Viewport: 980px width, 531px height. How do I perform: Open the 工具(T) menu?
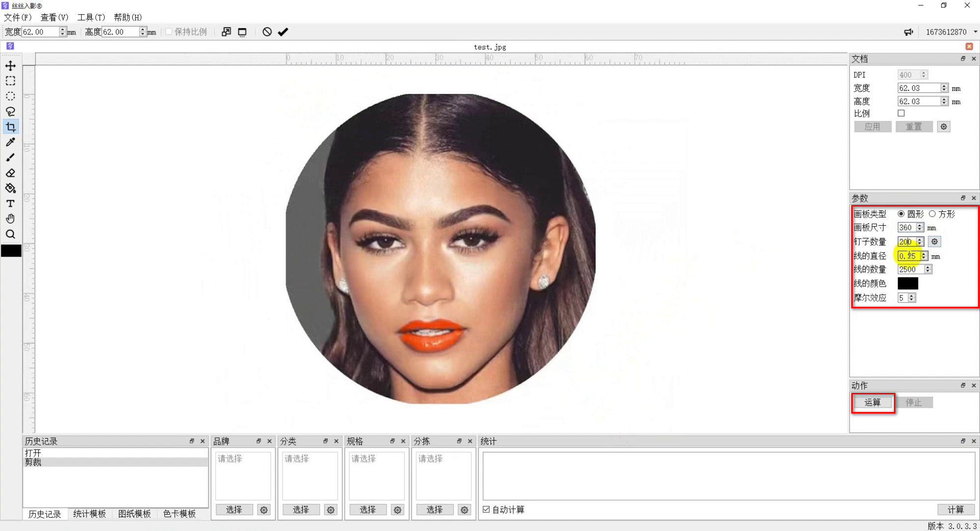(x=91, y=17)
